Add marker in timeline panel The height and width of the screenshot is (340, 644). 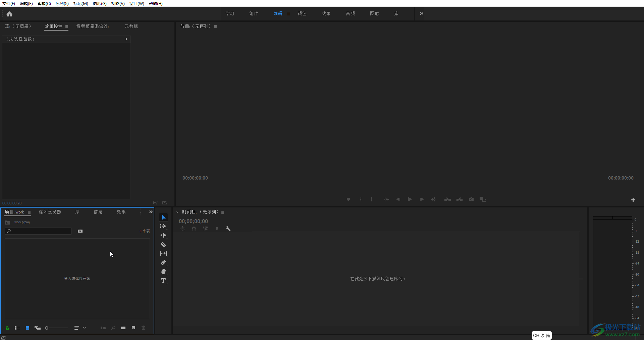[x=217, y=229]
